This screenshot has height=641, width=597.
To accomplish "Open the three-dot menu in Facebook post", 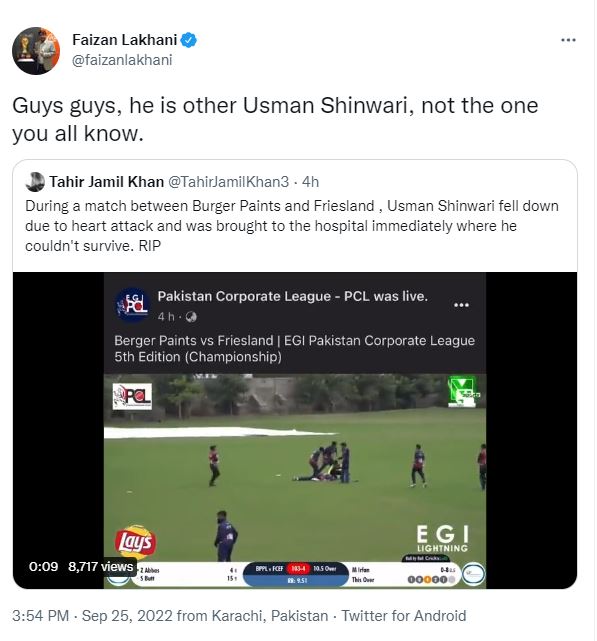I will click(x=461, y=305).
